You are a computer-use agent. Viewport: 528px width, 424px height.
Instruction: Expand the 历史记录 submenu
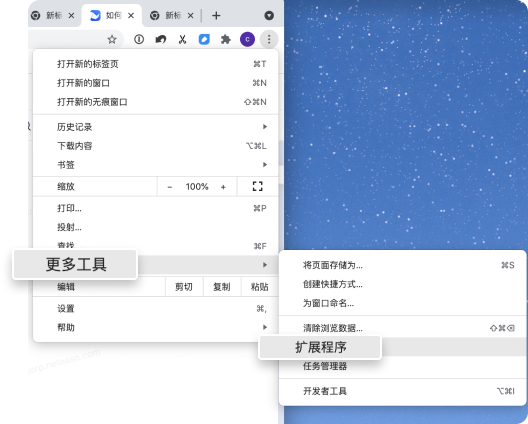click(156, 127)
